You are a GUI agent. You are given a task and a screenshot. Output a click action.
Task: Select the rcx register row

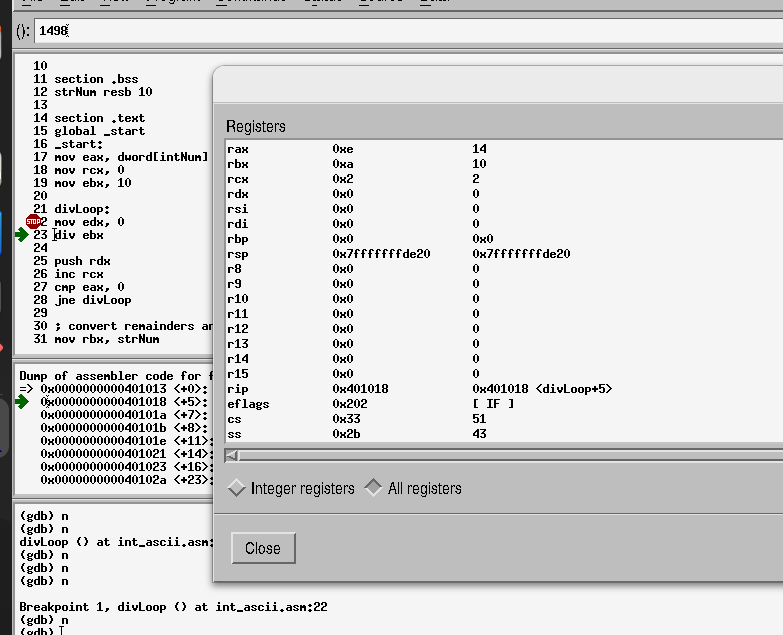504,179
